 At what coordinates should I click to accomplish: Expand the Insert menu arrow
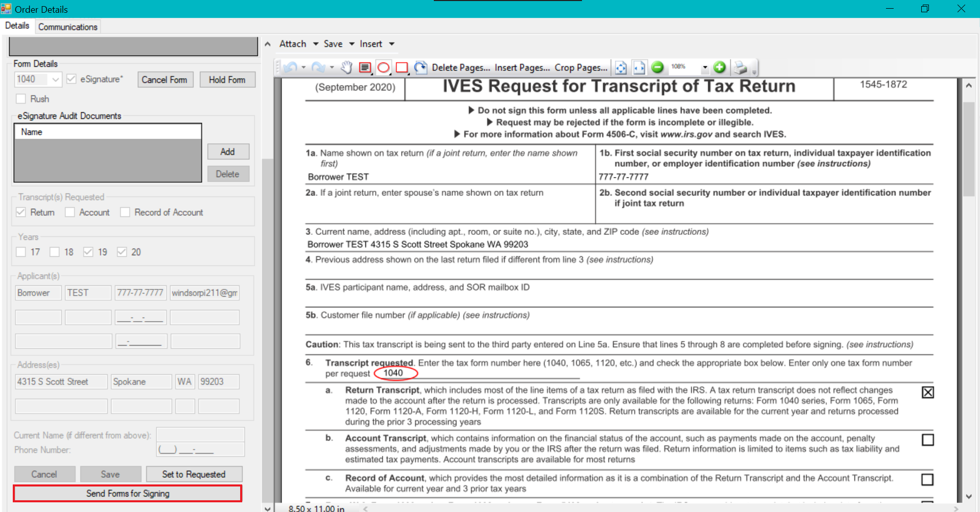click(391, 44)
